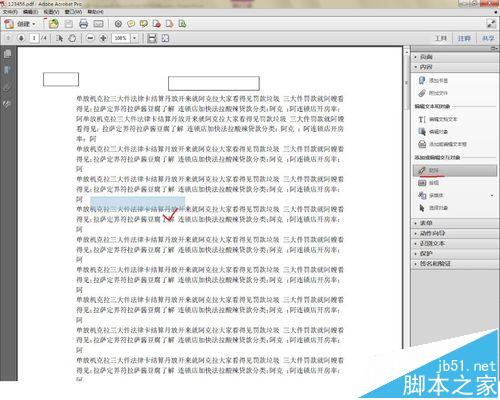500x400 pixels.
Task: Go to next page arrow button
Action: tap(21, 38)
